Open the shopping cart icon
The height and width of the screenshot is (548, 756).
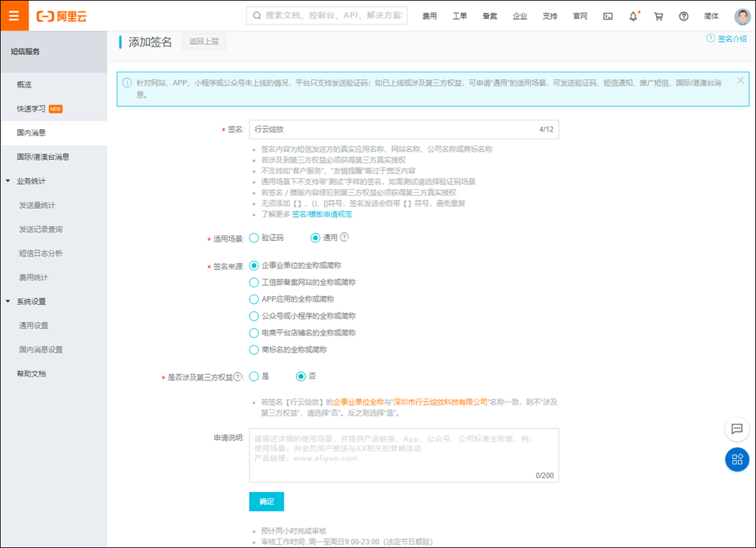pos(658,16)
